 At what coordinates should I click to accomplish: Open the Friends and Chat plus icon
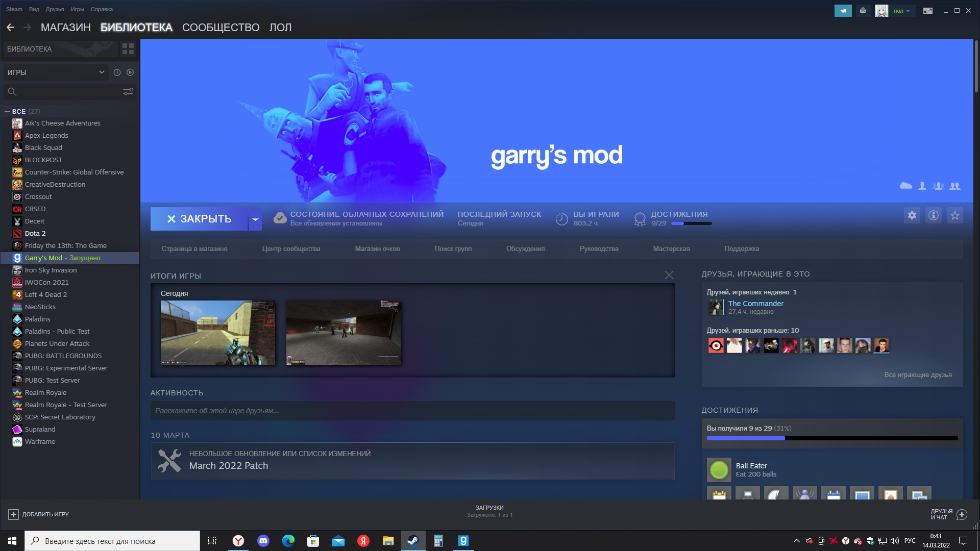coord(962,514)
